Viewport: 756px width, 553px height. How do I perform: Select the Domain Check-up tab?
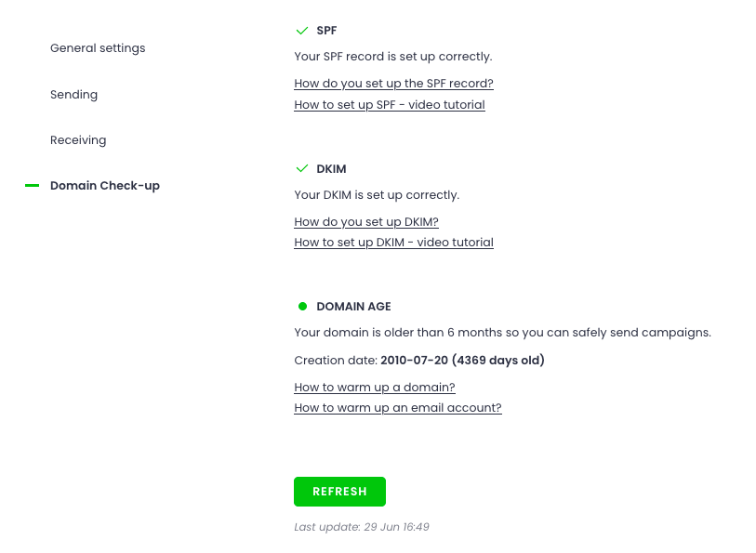click(x=104, y=185)
